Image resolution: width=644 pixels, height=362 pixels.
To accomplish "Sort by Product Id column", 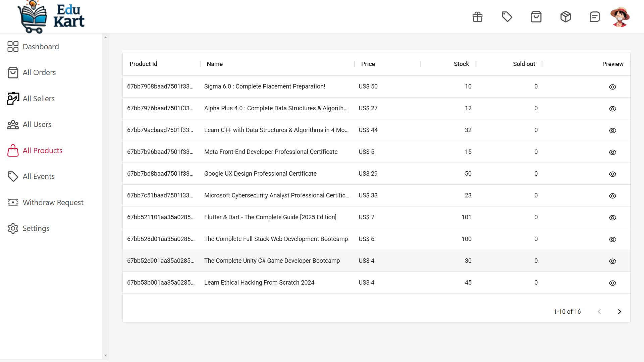I will tap(144, 64).
